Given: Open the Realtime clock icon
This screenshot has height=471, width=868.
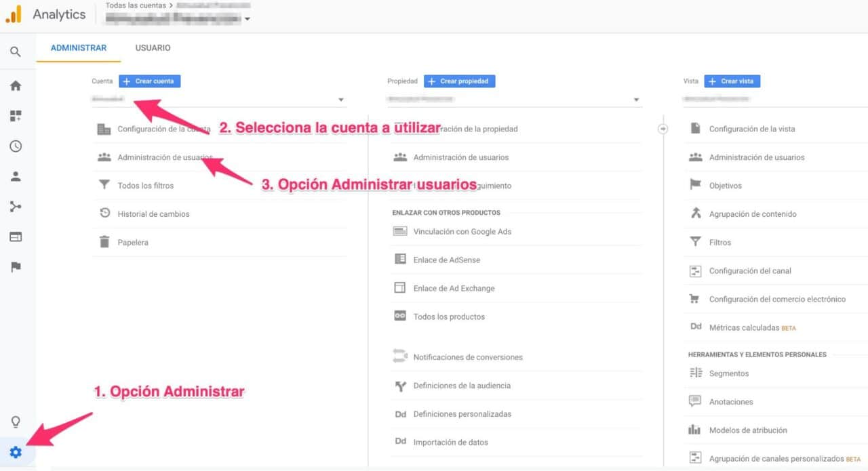Looking at the screenshot, I should pyautogui.click(x=16, y=146).
